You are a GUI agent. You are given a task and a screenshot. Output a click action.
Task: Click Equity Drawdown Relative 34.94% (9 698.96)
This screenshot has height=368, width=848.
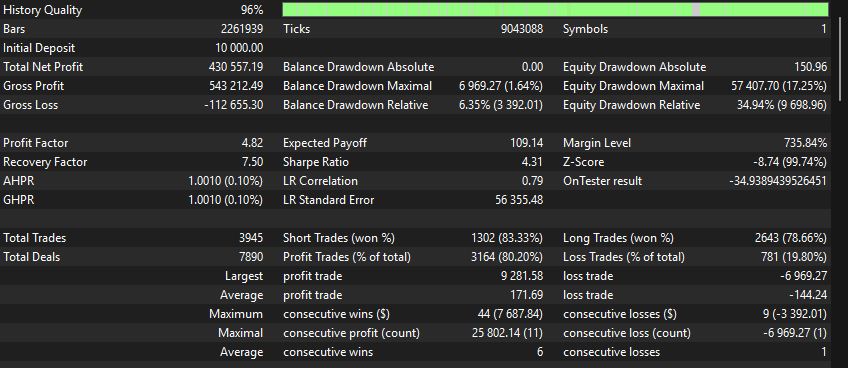tap(782, 105)
